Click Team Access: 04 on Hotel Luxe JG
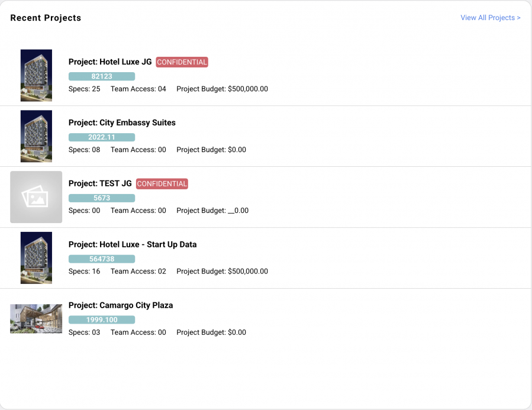532x410 pixels. 138,89
